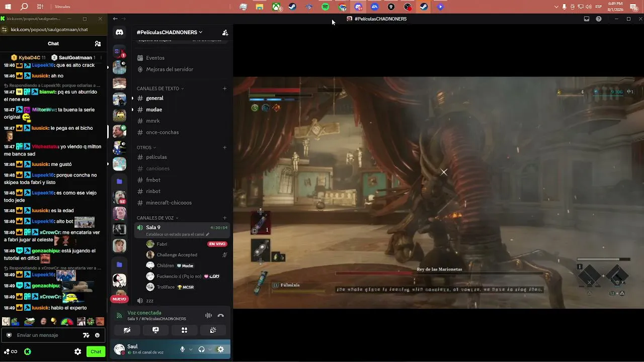Open channel points icon in Kick chat
Viewport: 644px width, 362px height.
(x=11, y=352)
